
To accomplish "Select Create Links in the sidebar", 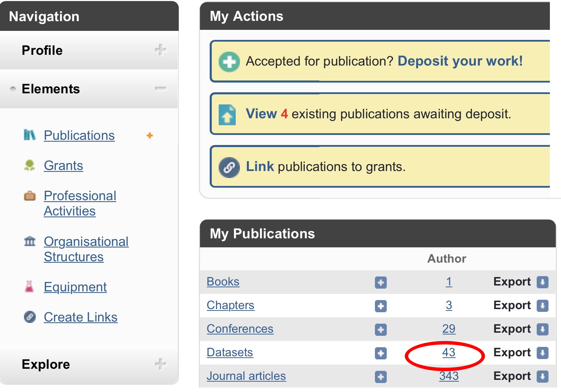I will pos(81,317).
